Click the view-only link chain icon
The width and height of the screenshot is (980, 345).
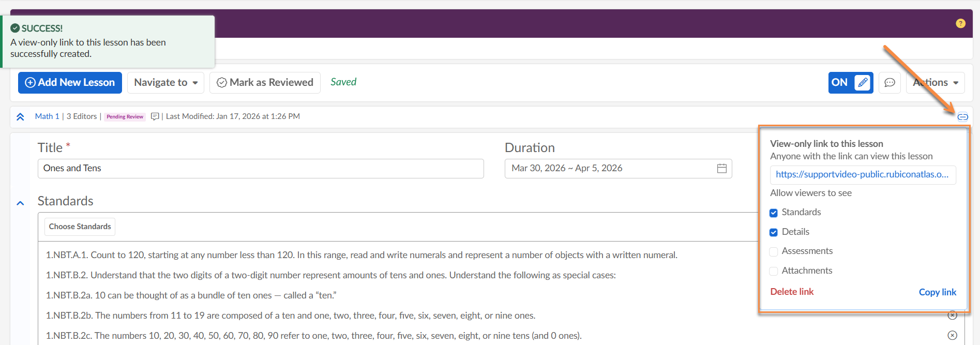click(x=962, y=117)
